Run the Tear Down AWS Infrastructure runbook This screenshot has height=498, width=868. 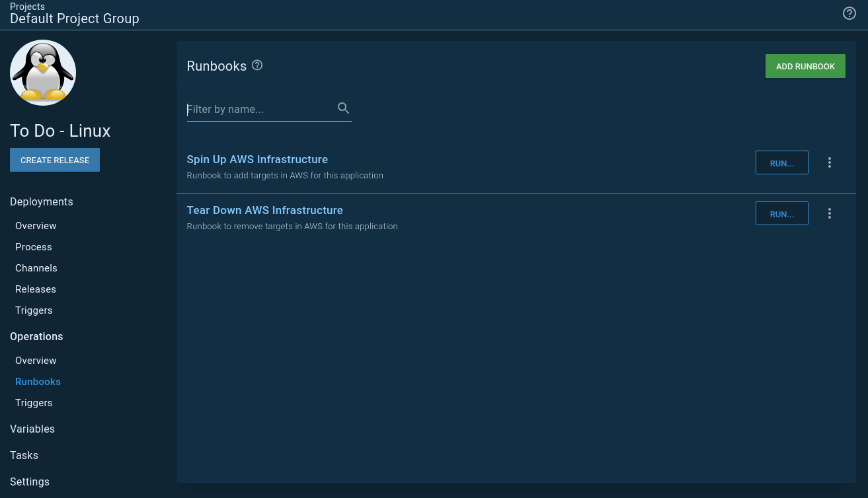(781, 213)
